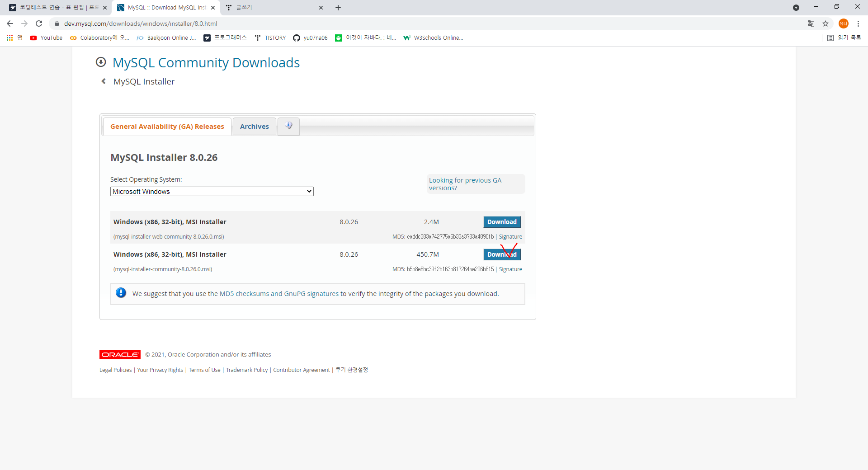Image resolution: width=868 pixels, height=470 pixels.
Task: Close the 코딩테스트 연습 tab
Action: (105, 8)
